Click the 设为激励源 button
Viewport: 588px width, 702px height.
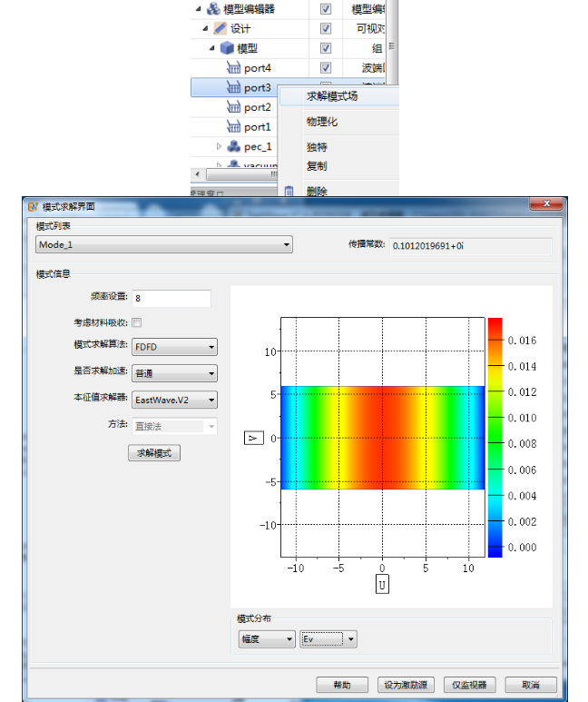pos(407,685)
